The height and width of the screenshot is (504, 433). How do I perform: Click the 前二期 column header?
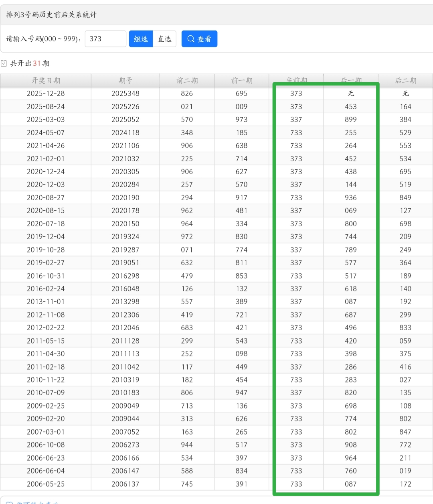point(187,81)
